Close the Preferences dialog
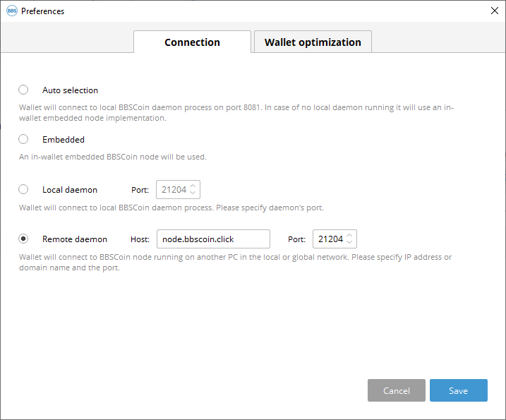The image size is (506, 420). point(495,11)
